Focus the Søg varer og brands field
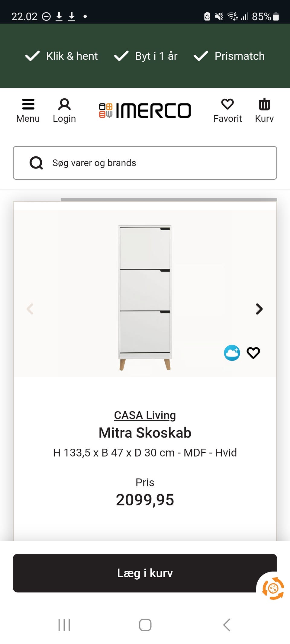The height and width of the screenshot is (644, 290). click(x=157, y=163)
